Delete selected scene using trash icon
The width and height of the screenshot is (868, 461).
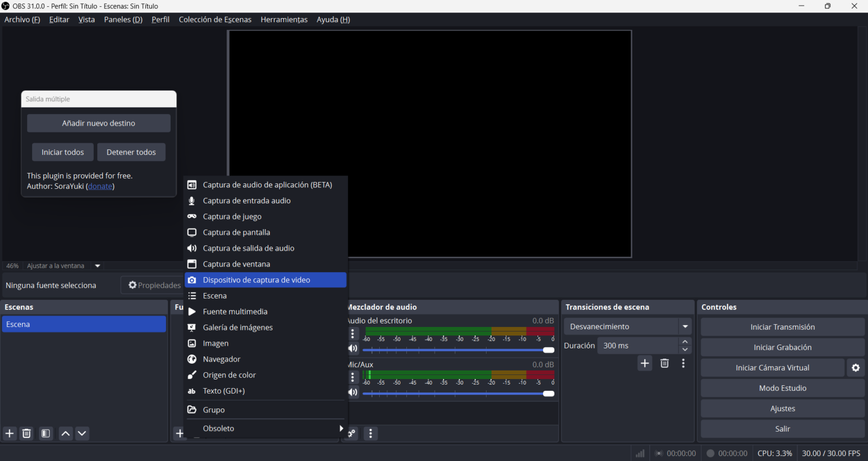[27, 433]
